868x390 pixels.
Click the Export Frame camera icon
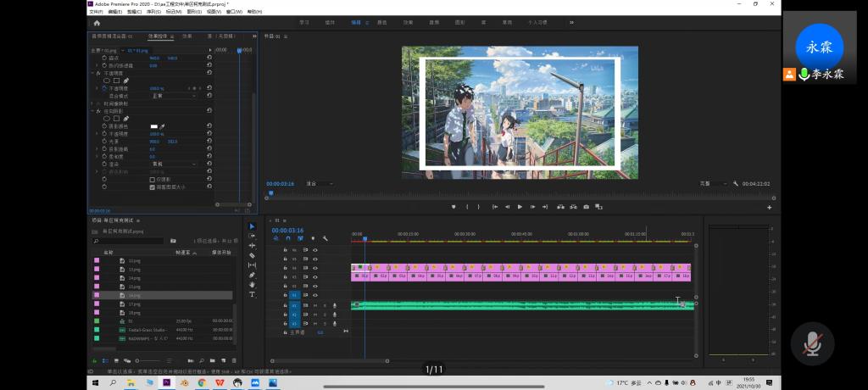586,207
